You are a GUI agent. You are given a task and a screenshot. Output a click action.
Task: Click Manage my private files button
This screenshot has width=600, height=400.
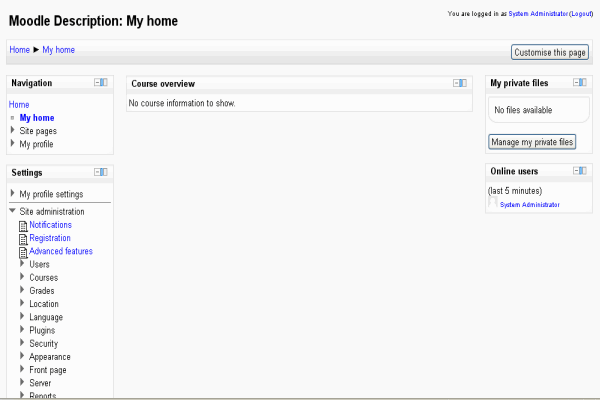(x=532, y=142)
